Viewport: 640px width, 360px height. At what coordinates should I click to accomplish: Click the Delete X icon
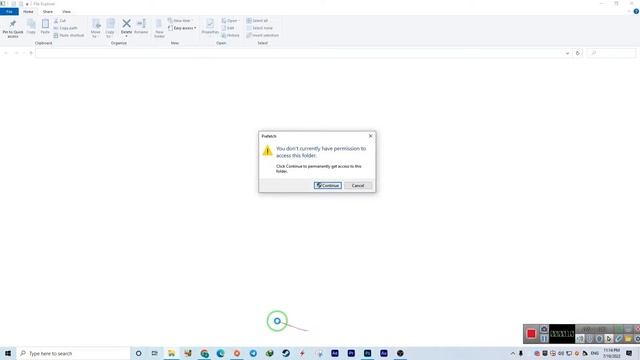click(x=127, y=24)
